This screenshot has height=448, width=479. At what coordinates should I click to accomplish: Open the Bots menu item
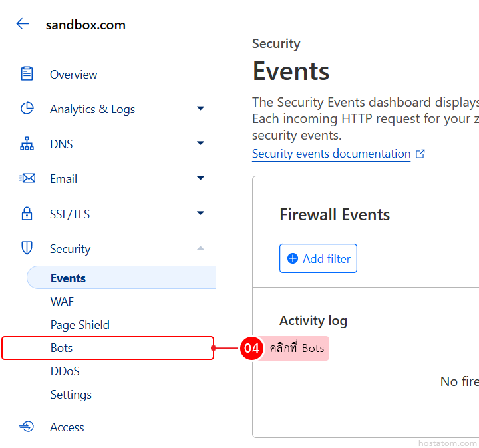click(61, 348)
